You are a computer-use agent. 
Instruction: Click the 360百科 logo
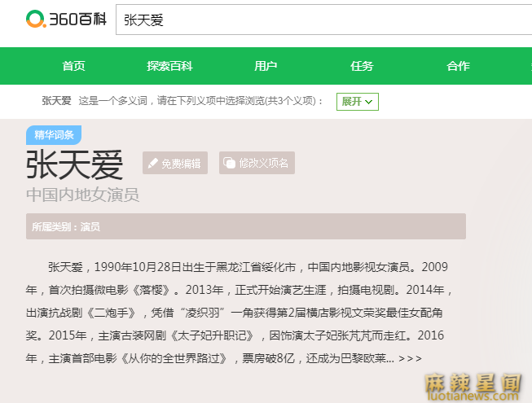click(66, 19)
